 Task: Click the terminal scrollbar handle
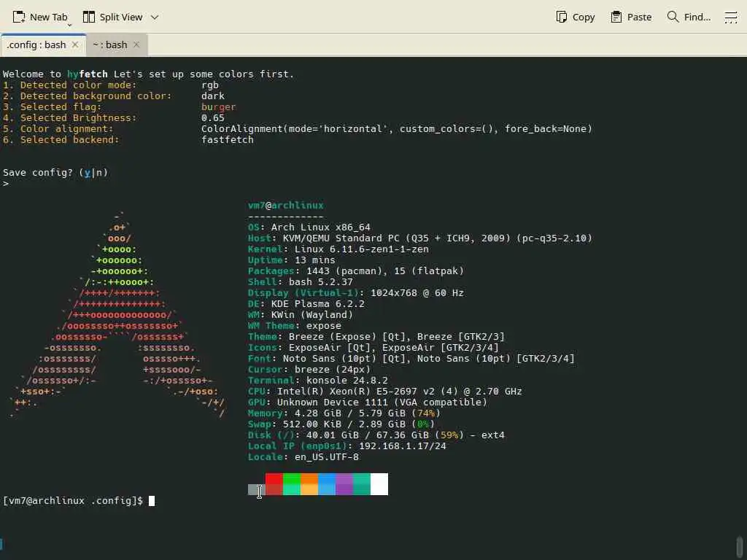click(x=740, y=548)
